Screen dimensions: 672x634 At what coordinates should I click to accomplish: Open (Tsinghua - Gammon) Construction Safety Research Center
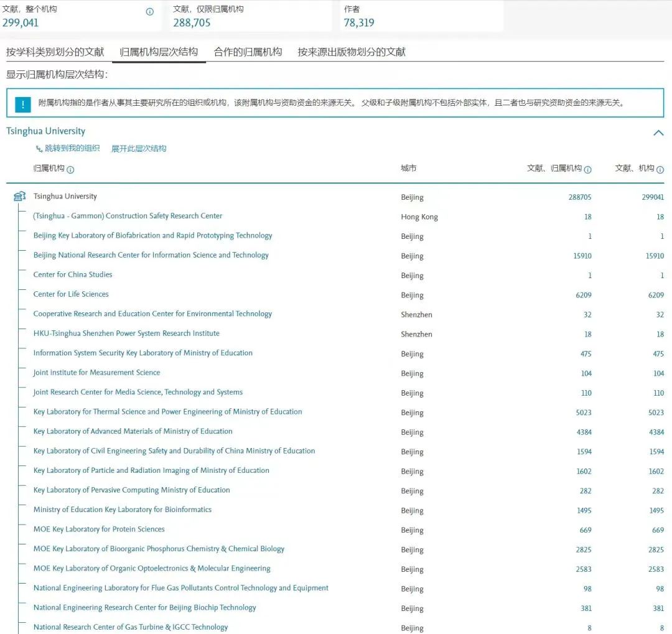point(128,216)
